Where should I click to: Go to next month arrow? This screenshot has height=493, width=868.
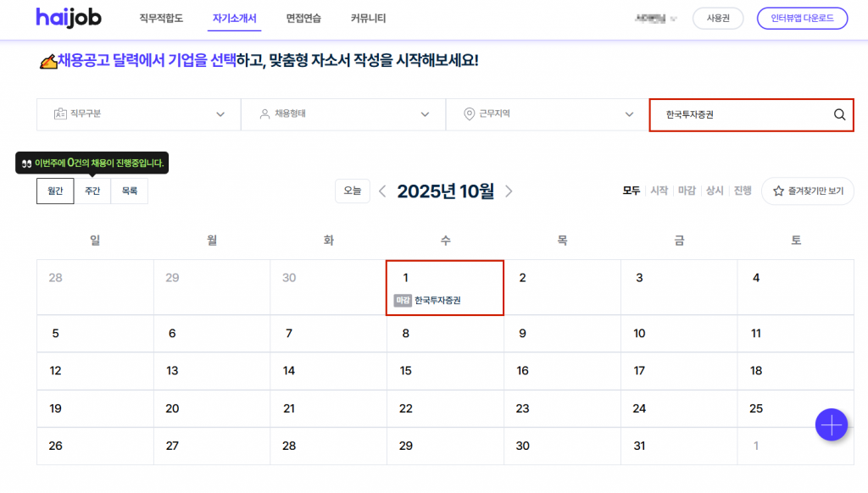[509, 191]
